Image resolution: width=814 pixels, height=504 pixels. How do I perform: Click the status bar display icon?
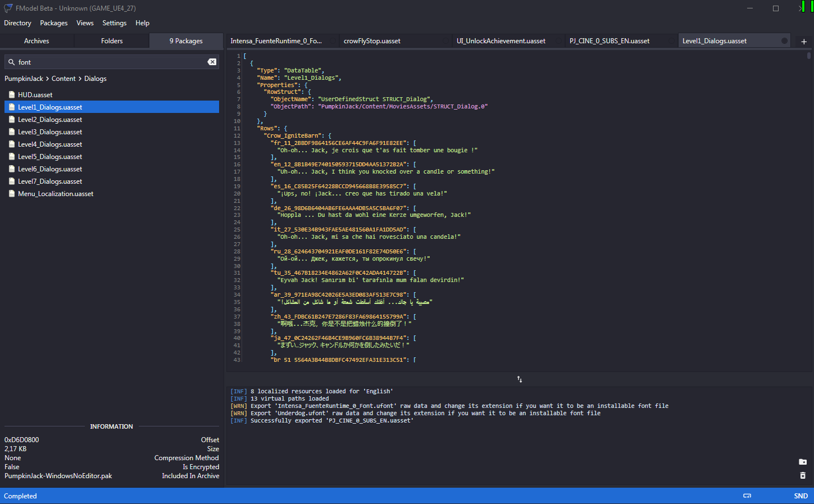click(x=747, y=496)
